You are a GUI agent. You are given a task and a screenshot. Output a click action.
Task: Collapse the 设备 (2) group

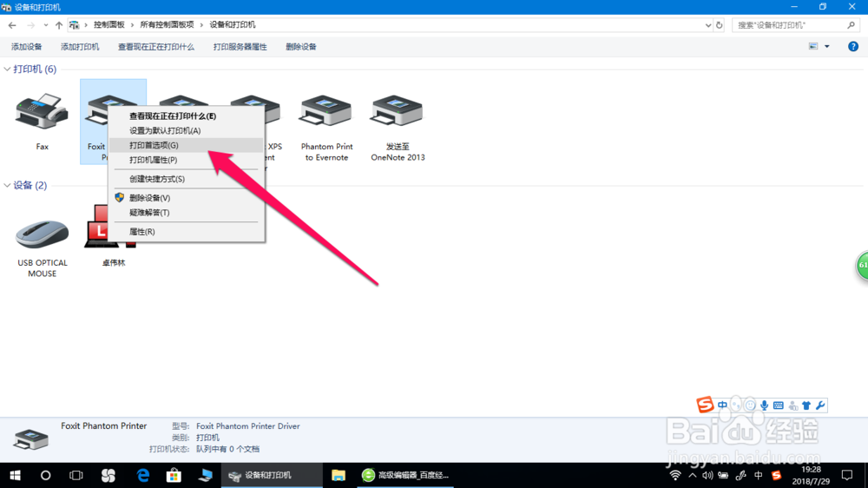coord(7,186)
